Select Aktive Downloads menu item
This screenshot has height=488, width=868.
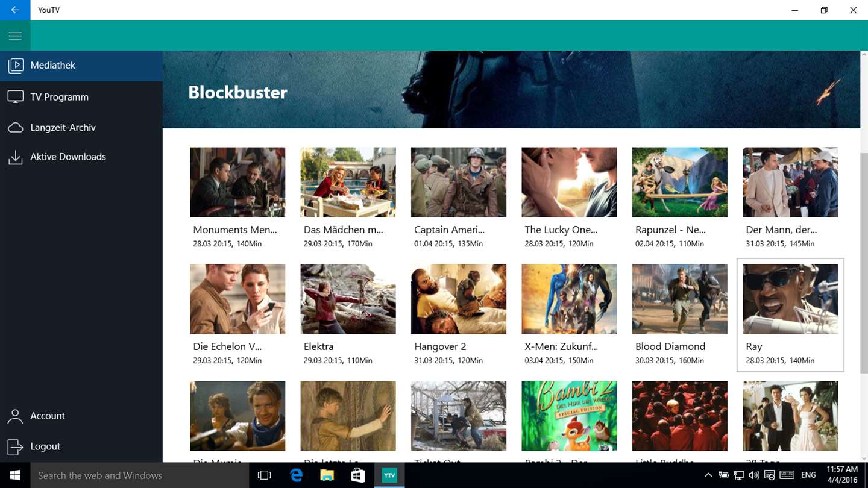pyautogui.click(x=81, y=157)
